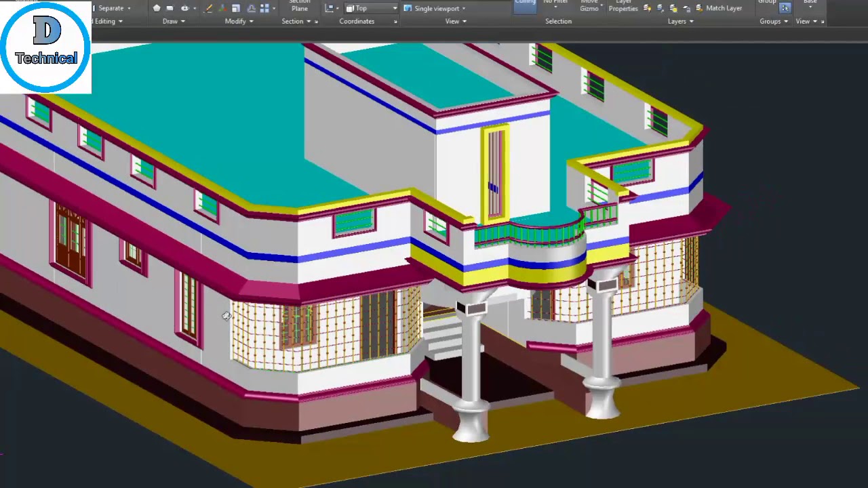
Task: Click the overlapping squares icon in Modify panel
Action: point(236,8)
